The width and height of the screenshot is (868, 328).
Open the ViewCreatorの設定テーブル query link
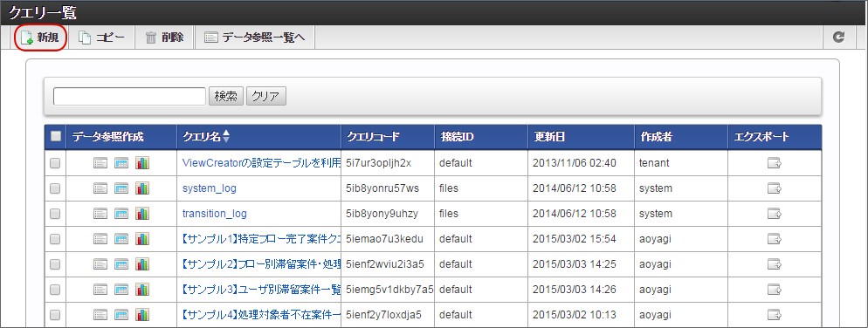[261, 163]
